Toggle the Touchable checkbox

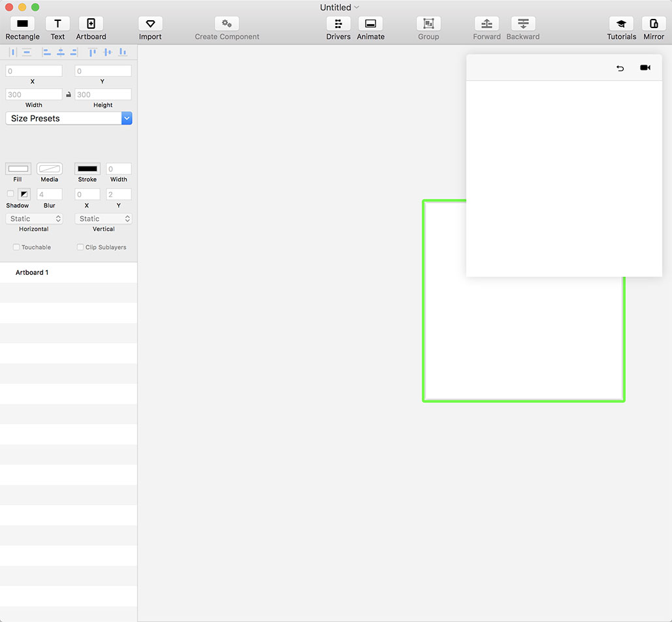(16, 247)
